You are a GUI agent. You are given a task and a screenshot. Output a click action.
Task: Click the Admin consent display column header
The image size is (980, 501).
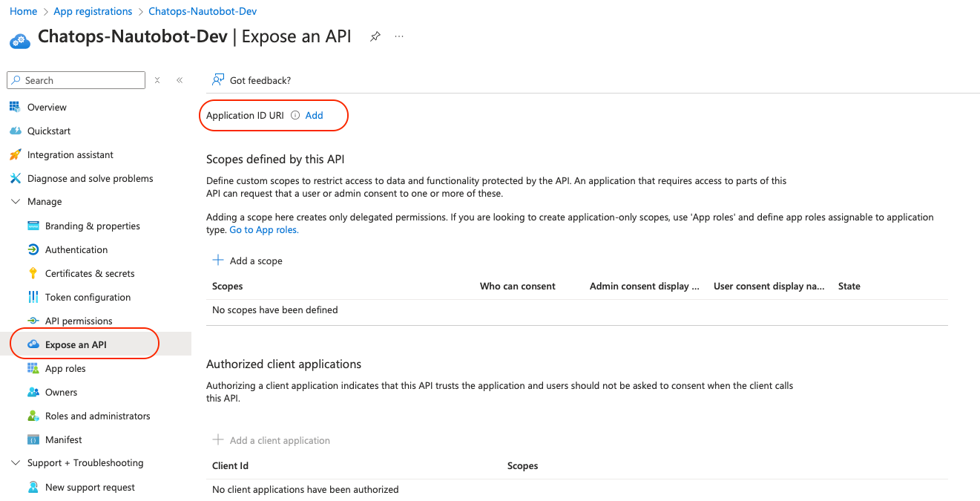(x=645, y=286)
